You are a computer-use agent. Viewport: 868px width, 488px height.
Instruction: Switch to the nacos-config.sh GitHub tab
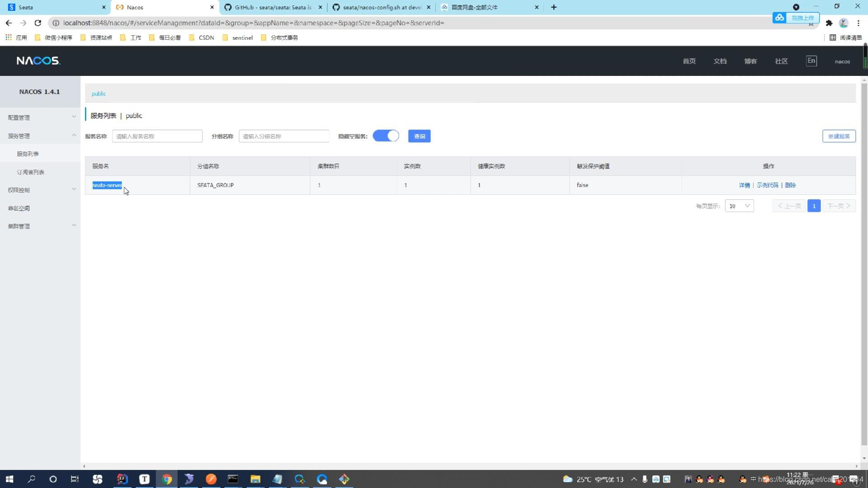pos(381,7)
